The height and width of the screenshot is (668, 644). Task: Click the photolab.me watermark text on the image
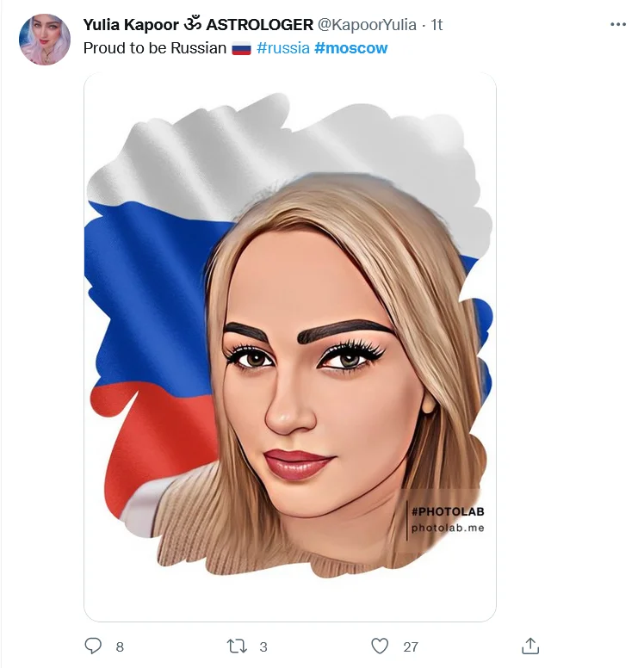[447, 528]
